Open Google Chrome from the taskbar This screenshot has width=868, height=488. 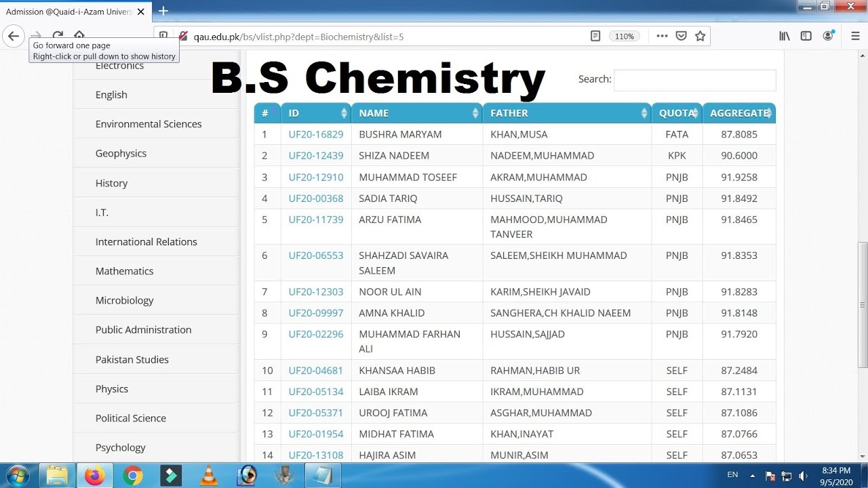pos(133,476)
